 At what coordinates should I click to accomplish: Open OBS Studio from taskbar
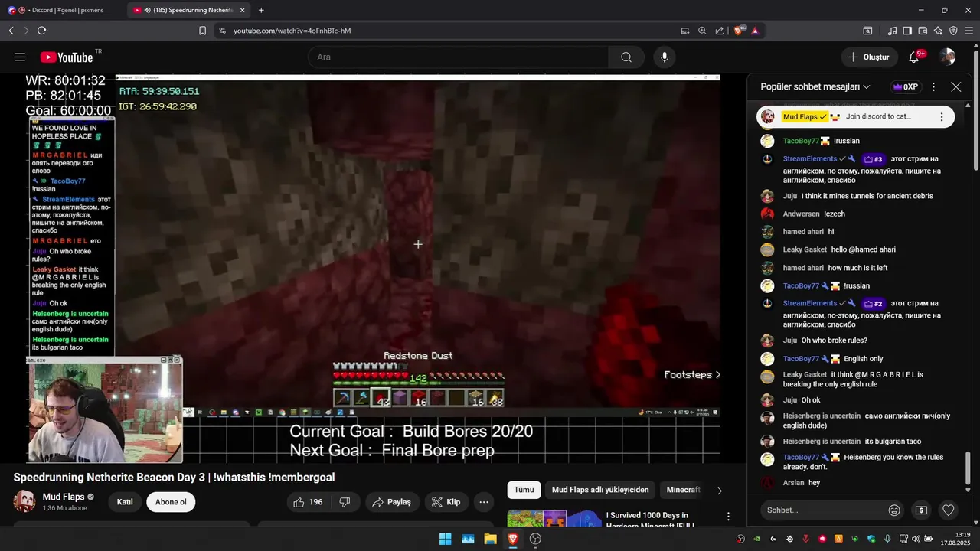535,539
